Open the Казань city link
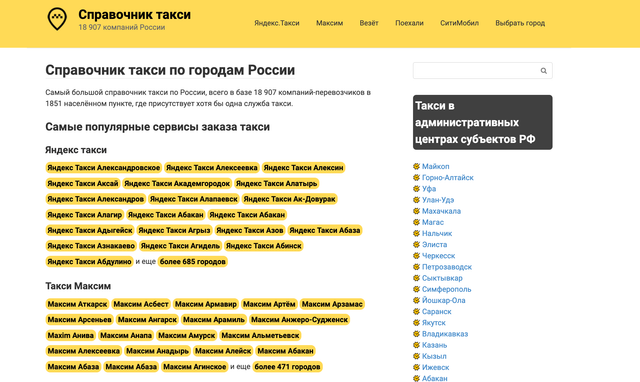 click(434, 345)
